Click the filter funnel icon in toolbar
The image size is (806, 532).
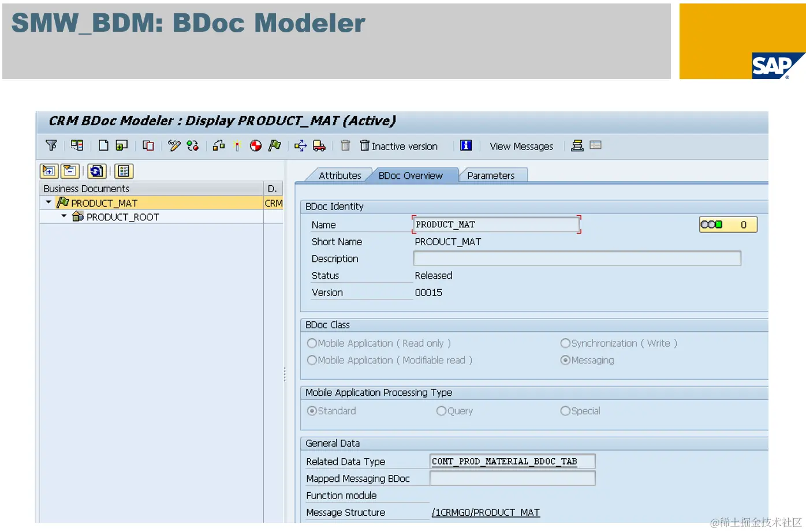pos(51,145)
